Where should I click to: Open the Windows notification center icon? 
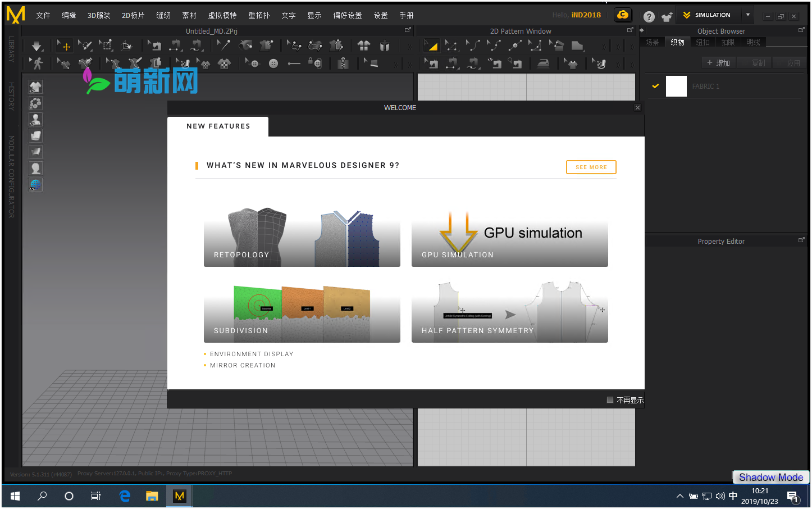tap(793, 497)
